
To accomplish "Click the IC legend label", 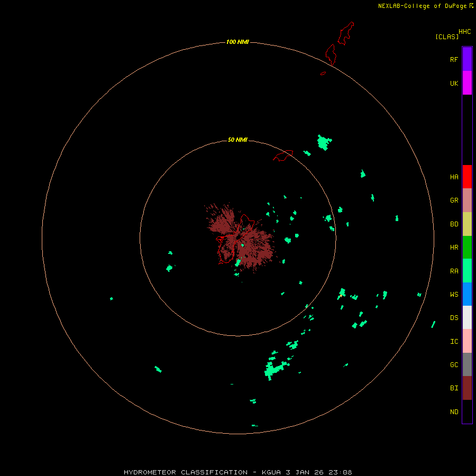I will tap(454, 342).
